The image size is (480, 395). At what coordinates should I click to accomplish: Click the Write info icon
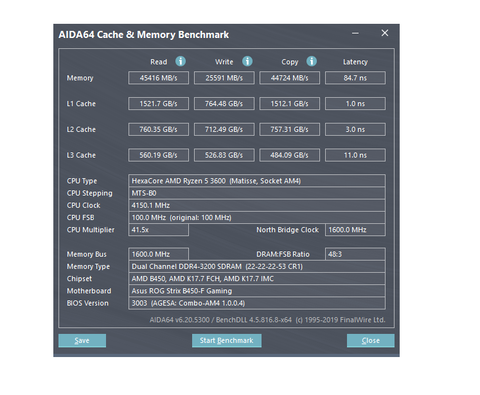(x=247, y=61)
